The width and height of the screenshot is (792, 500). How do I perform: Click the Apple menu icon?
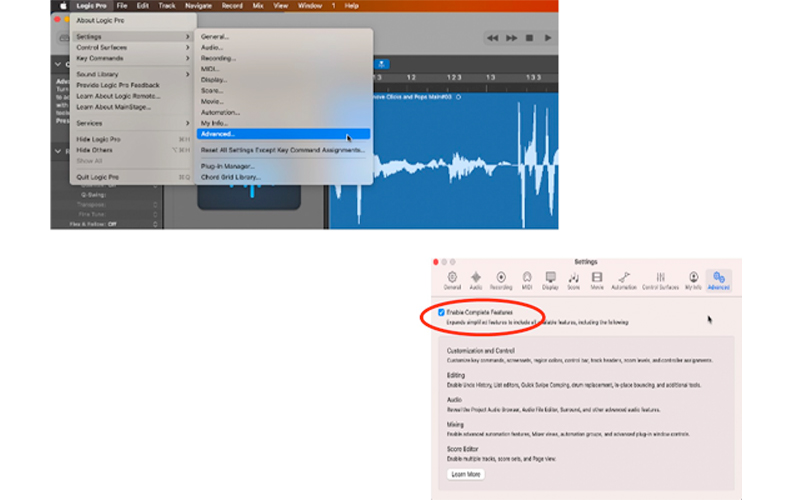click(x=63, y=6)
